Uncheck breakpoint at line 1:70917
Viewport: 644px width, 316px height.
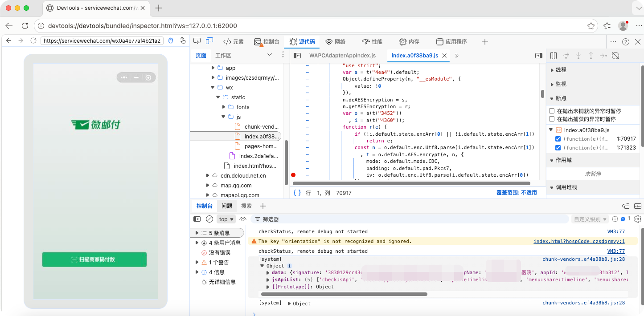coord(558,139)
